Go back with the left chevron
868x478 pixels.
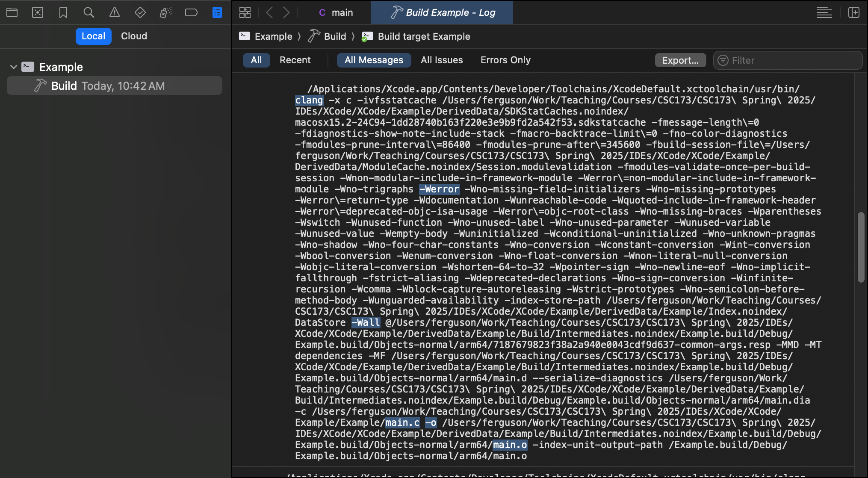(269, 12)
